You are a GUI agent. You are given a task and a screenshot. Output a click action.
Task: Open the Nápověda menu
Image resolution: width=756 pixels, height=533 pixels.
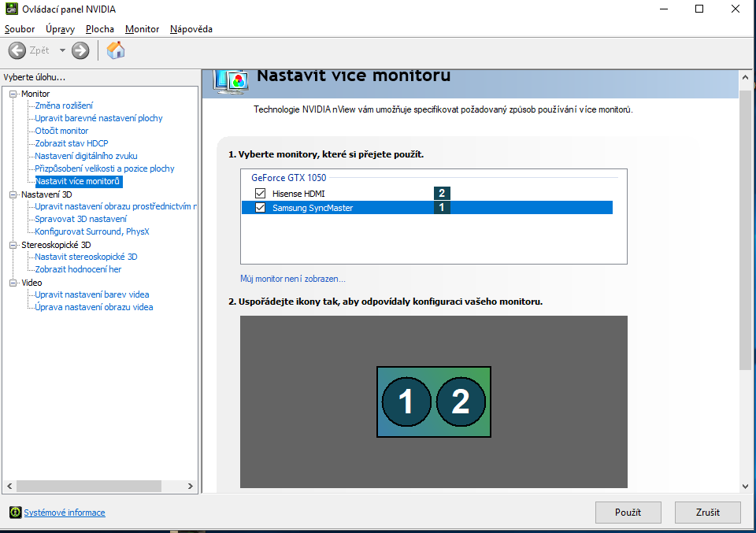(191, 29)
